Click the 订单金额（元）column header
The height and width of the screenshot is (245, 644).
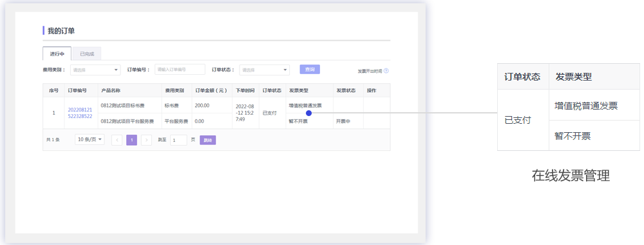coord(212,90)
